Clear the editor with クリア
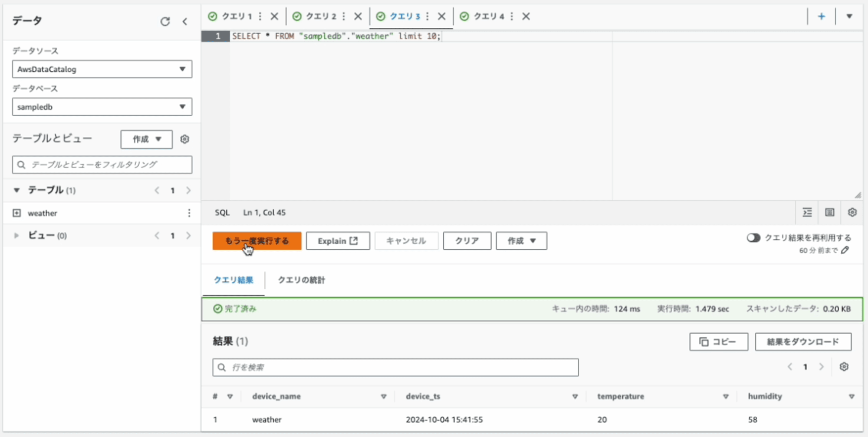The width and height of the screenshot is (868, 437). point(467,241)
